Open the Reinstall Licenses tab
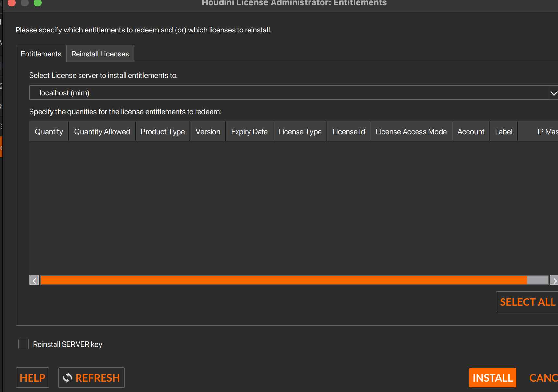Image resolution: width=558 pixels, height=392 pixels. pyautogui.click(x=100, y=54)
